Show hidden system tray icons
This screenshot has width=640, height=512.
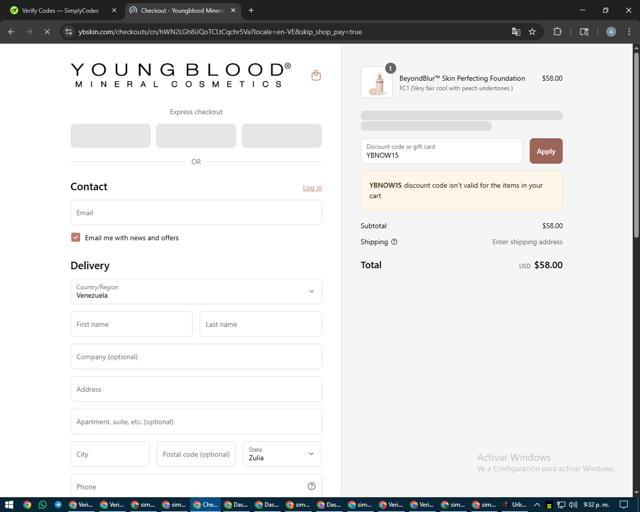[537, 505]
